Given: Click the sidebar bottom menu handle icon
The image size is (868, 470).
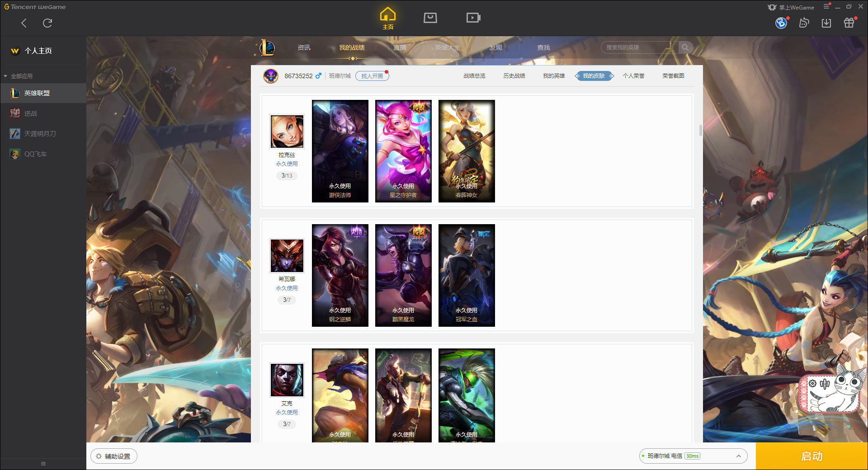Looking at the screenshot, I should pos(43,464).
